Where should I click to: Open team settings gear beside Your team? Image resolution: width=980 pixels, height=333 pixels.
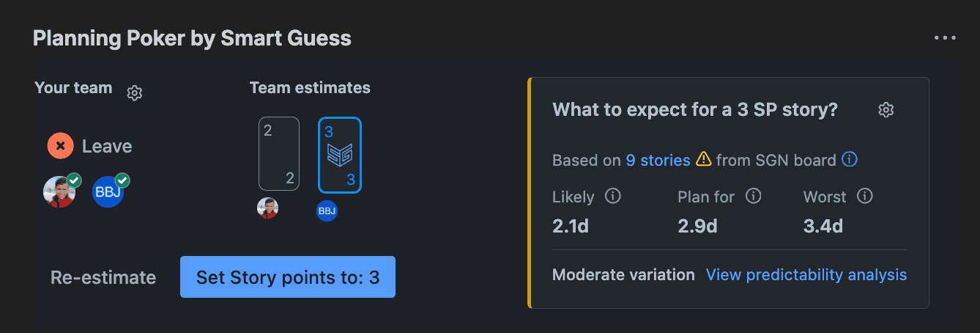point(134,93)
